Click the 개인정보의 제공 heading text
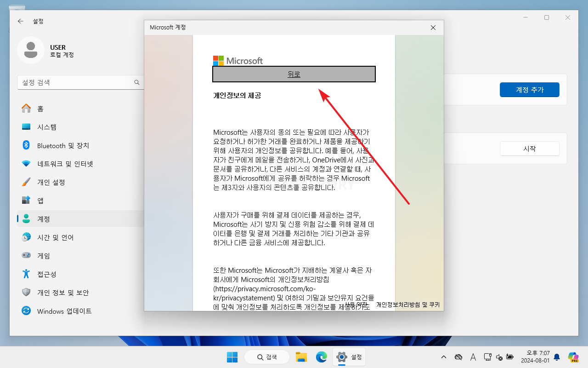This screenshot has width=588, height=368. [237, 96]
